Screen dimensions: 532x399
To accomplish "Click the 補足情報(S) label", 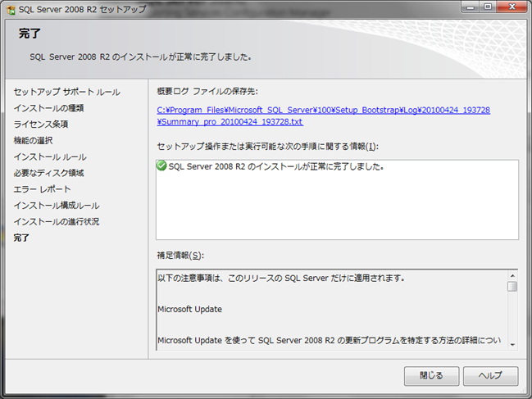I will pyautogui.click(x=180, y=256).
